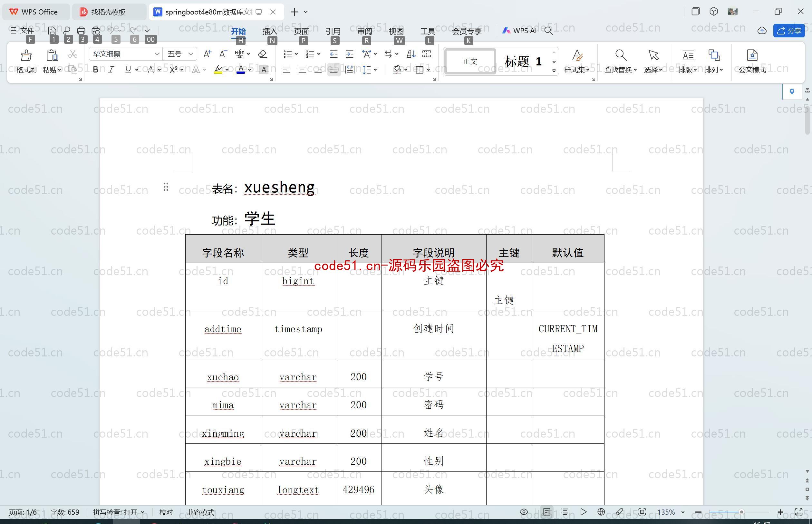812x524 pixels.
Task: Expand the borders dropdown arrow
Action: [428, 70]
